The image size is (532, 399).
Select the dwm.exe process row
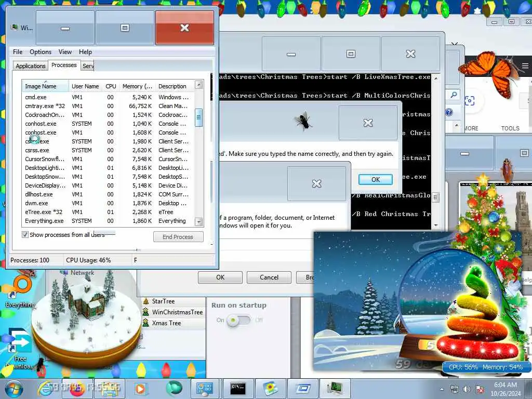pyautogui.click(x=108, y=203)
